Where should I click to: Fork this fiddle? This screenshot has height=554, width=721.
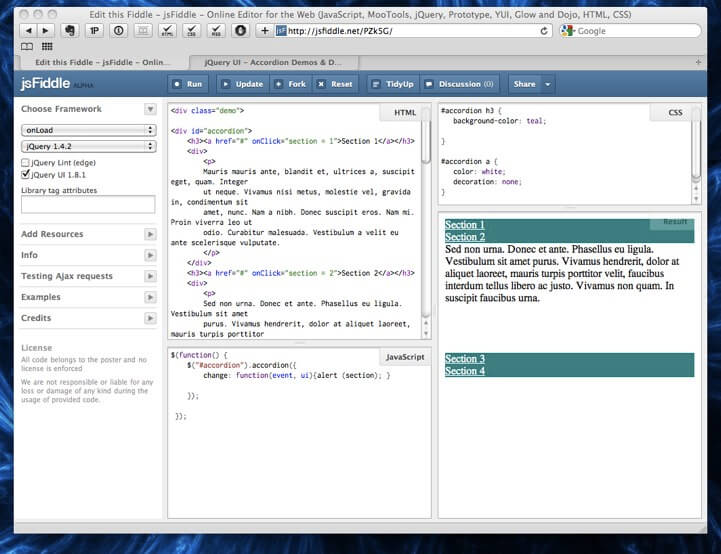click(291, 84)
